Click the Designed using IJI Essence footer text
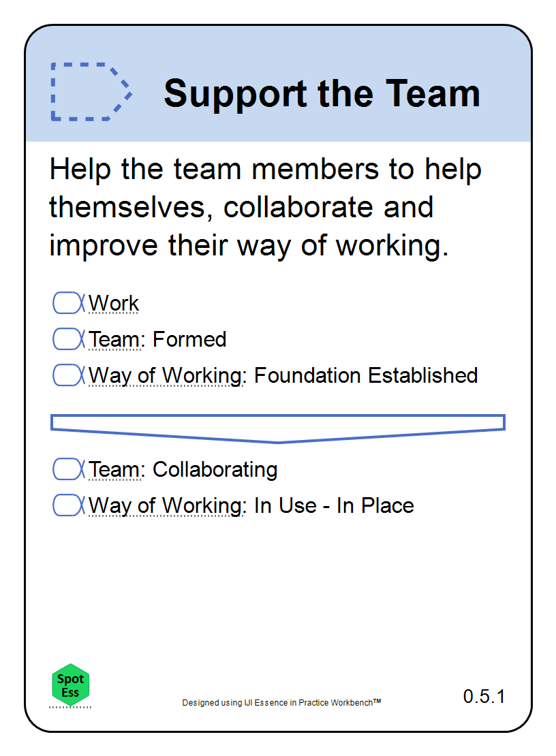The height and width of the screenshot is (756, 556). (281, 702)
